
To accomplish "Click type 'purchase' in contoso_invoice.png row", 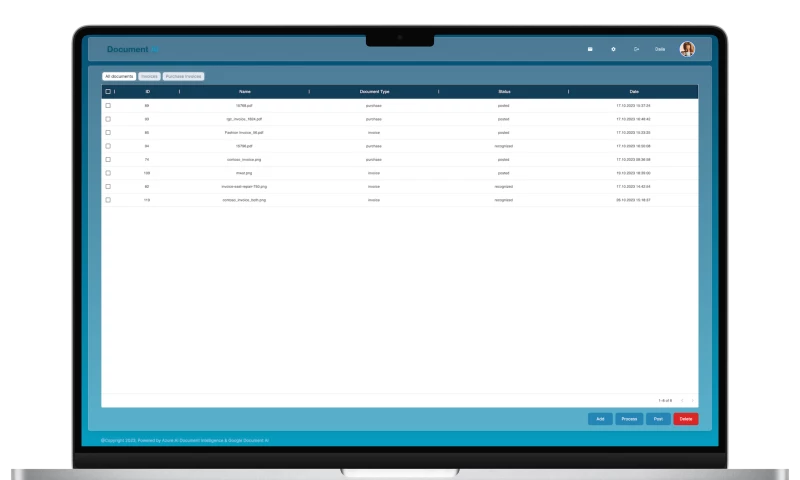I will pos(374,160).
